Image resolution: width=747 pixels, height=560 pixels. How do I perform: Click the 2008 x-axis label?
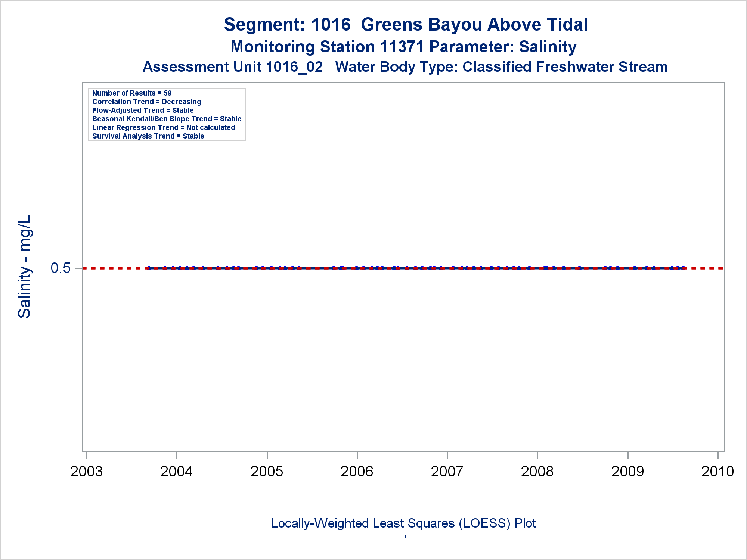[x=537, y=472]
